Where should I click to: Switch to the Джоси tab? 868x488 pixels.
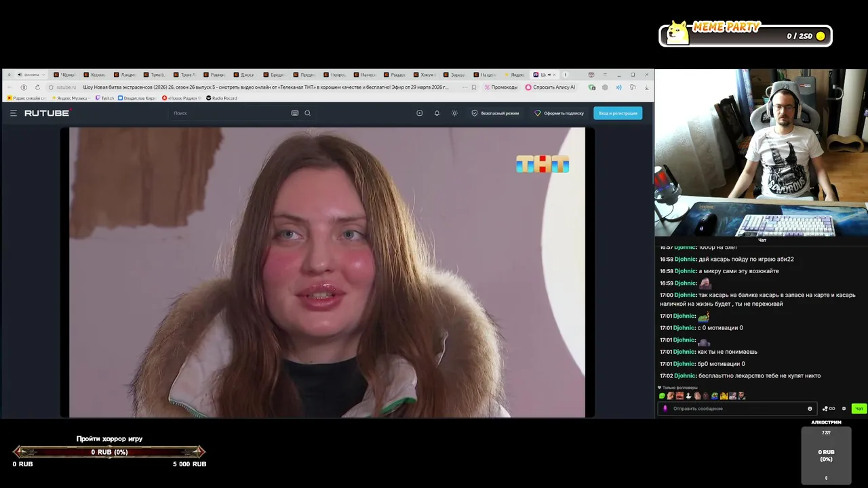[244, 75]
